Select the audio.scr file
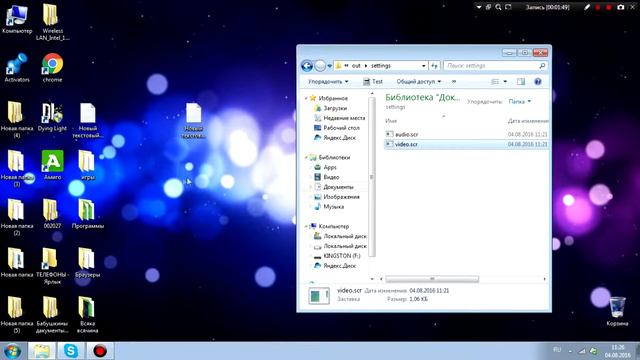This screenshot has height=360, width=640. click(x=407, y=134)
